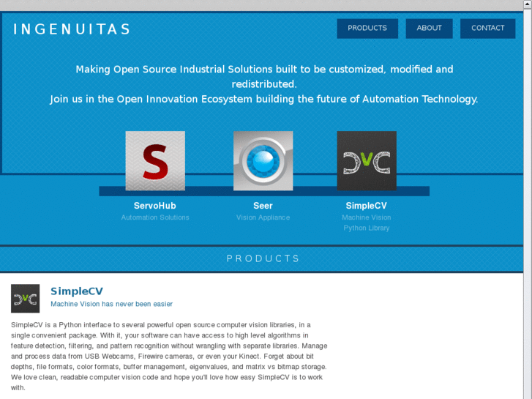Click the large dark SimpleCV logo icon
This screenshot has height=399, width=532.
point(367,161)
